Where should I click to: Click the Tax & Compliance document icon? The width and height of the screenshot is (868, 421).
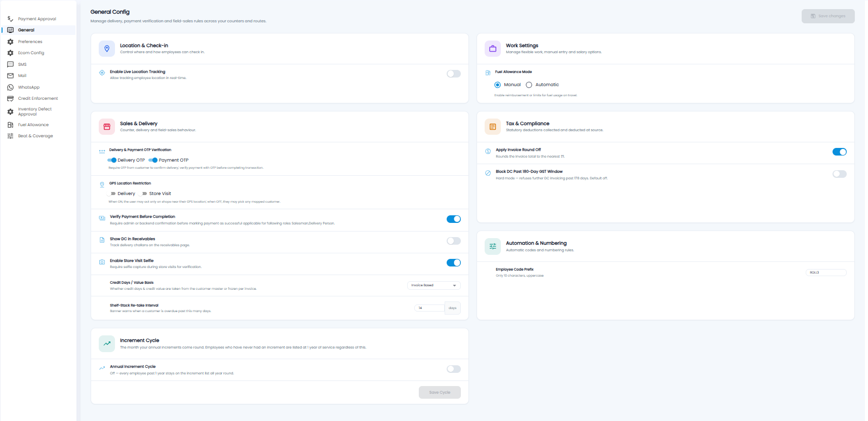493,127
